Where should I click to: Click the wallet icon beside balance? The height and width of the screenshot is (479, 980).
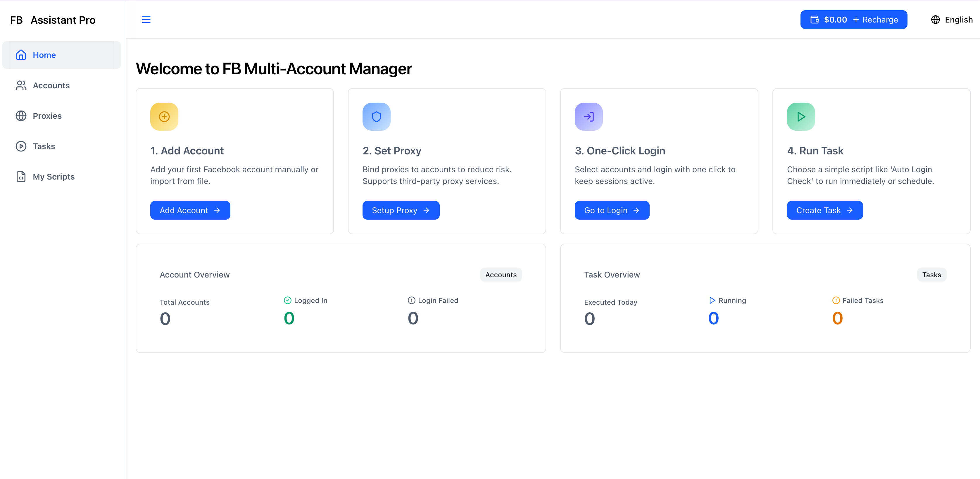pyautogui.click(x=814, y=20)
